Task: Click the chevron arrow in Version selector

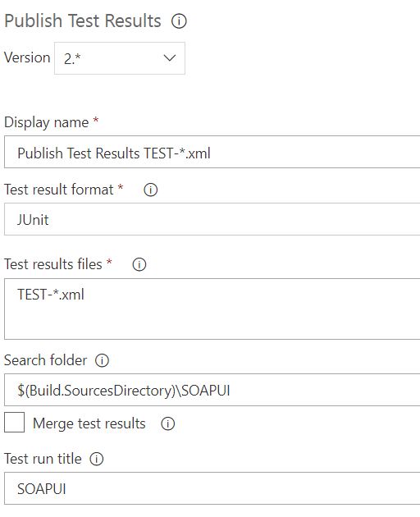Action: pos(170,58)
